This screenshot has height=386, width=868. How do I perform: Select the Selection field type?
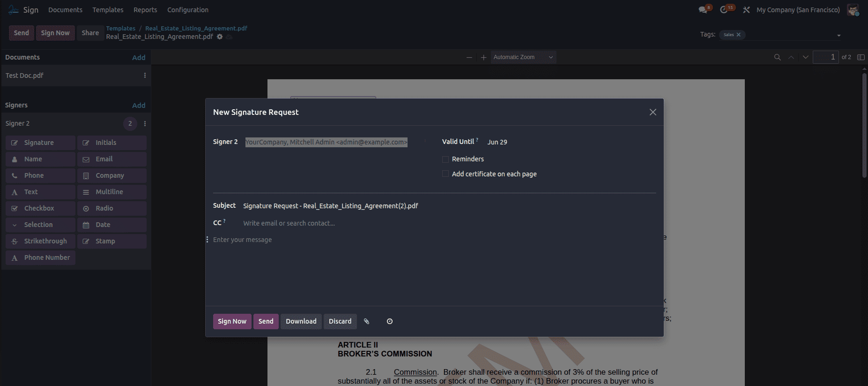click(x=40, y=225)
